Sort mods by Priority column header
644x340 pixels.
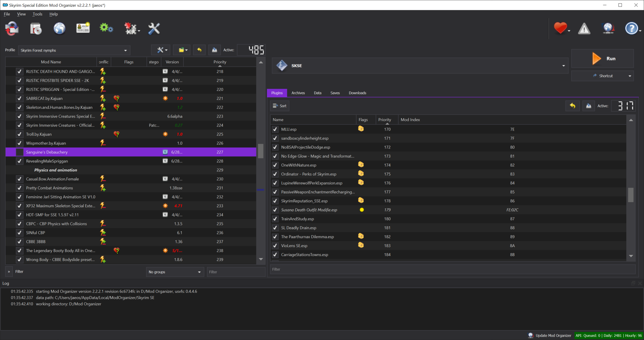coord(220,62)
